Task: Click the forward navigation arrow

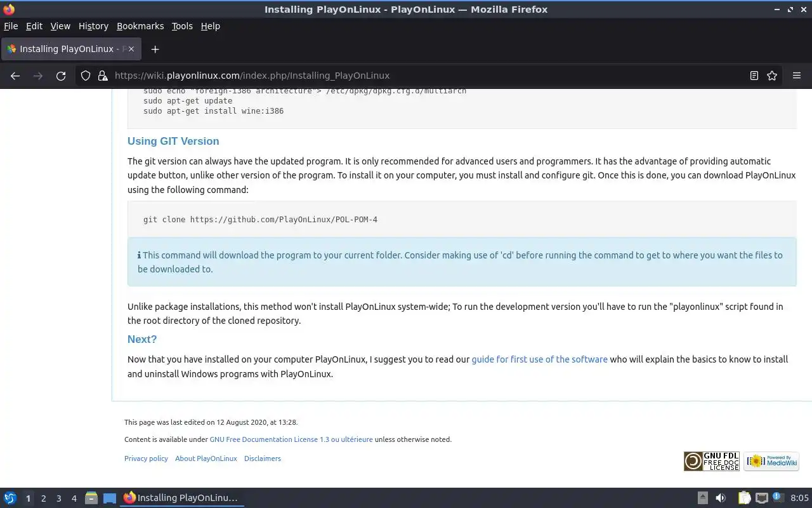Action: [x=38, y=76]
